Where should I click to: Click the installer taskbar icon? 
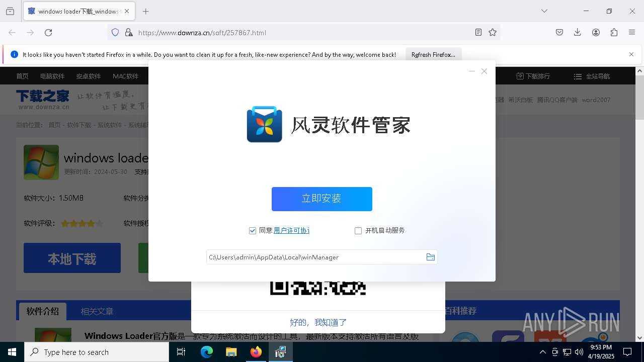pyautogui.click(x=280, y=352)
